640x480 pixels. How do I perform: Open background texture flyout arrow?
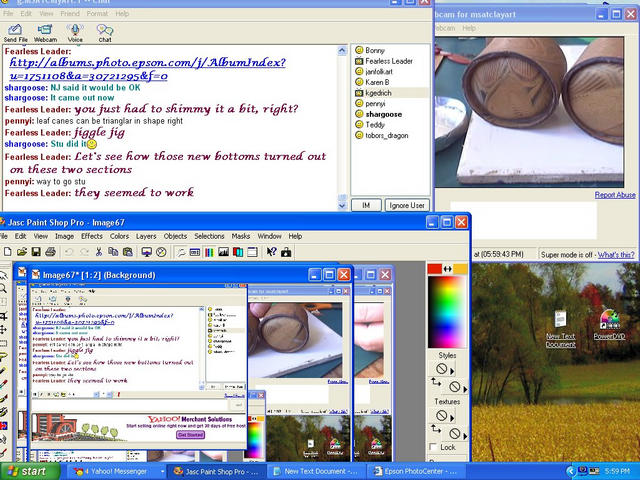click(x=465, y=436)
